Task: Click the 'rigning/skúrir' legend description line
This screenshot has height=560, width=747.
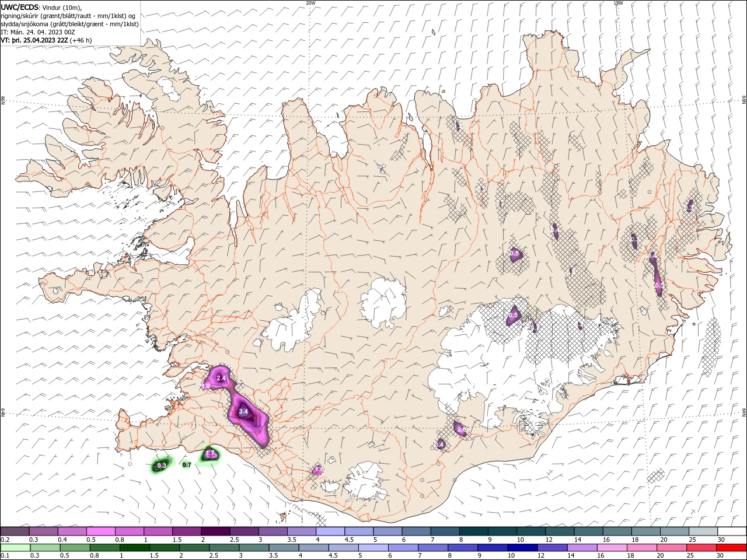Action: [x=69, y=15]
